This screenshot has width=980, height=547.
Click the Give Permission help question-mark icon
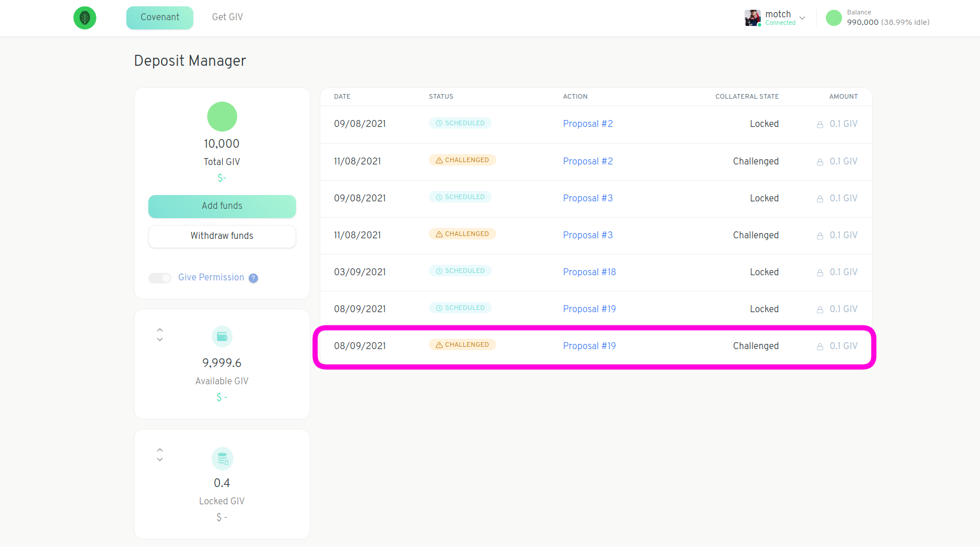pyautogui.click(x=253, y=278)
